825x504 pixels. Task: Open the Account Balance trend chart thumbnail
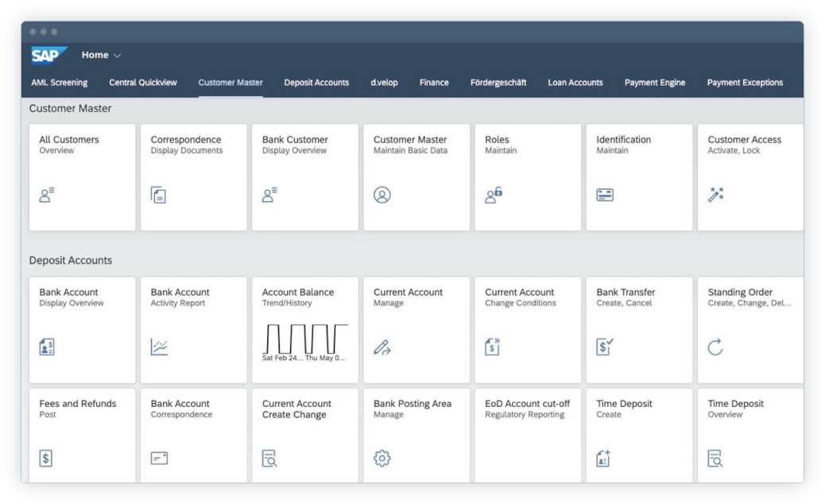pos(305,340)
